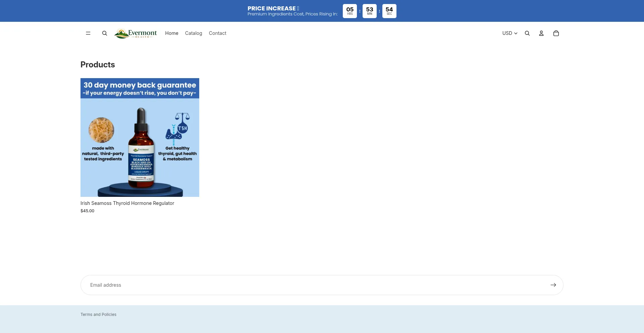This screenshot has width=644, height=333.
Task: Click the PRICE INCREASE banner heading
Action: [x=273, y=8]
